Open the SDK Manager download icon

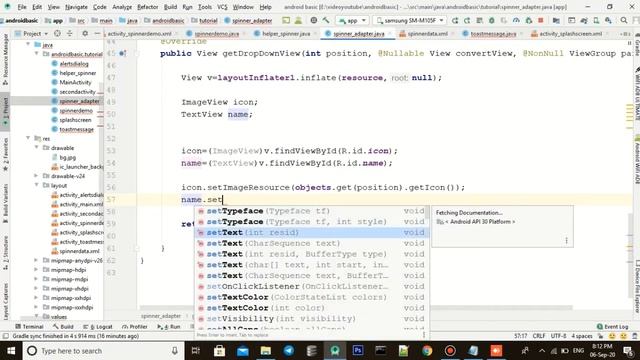point(609,20)
